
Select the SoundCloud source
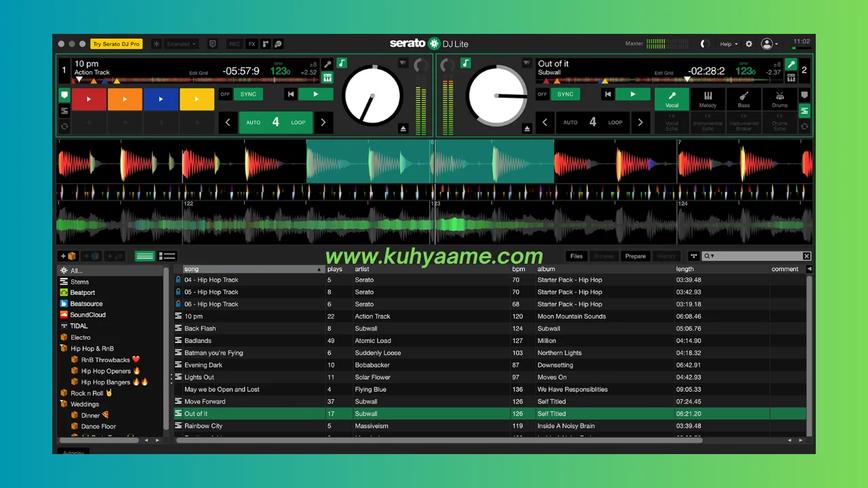click(x=83, y=314)
